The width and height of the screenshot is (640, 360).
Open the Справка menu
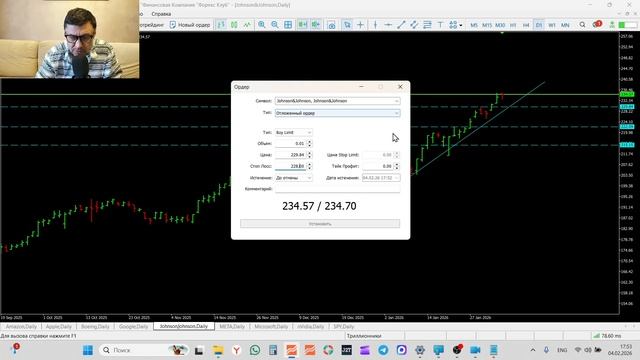pos(161,14)
